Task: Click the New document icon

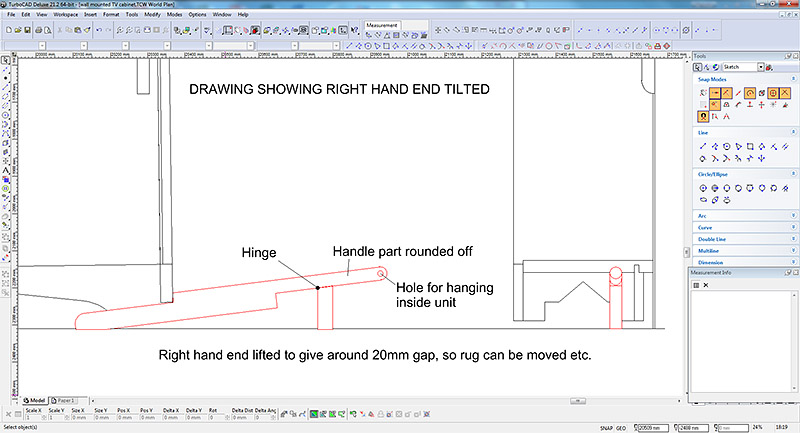Action: (9, 30)
